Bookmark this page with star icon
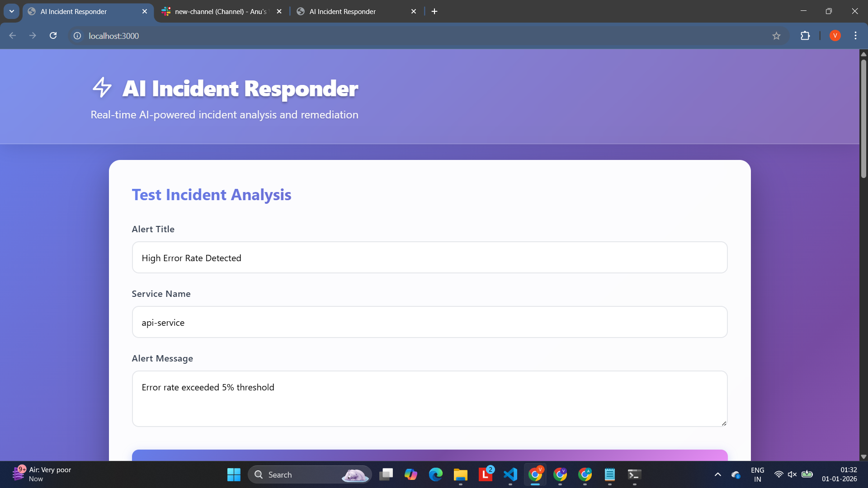This screenshot has height=488, width=868. pyautogui.click(x=776, y=36)
